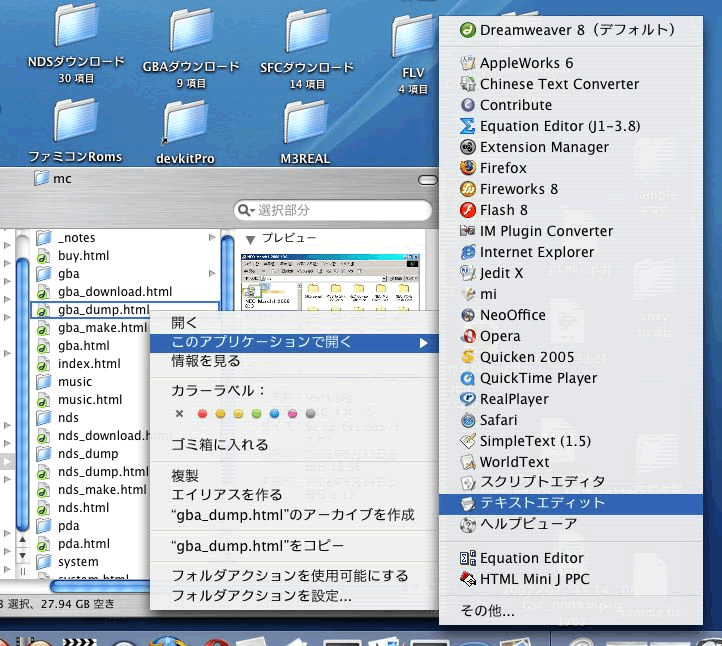Select Jedit X in the submenu
722x646 pixels.
[571, 273]
